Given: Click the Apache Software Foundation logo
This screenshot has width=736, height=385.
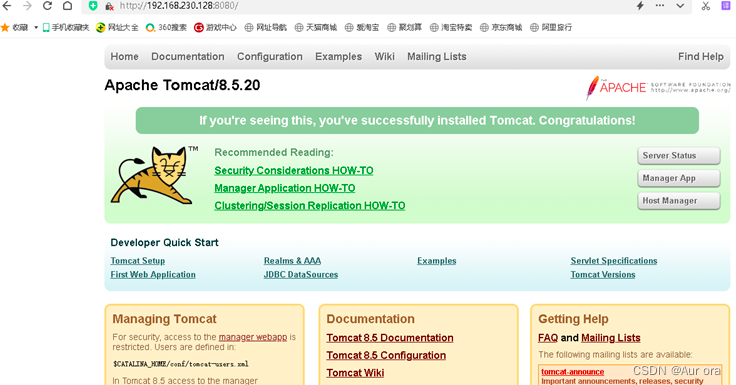Looking at the screenshot, I should tap(658, 87).
